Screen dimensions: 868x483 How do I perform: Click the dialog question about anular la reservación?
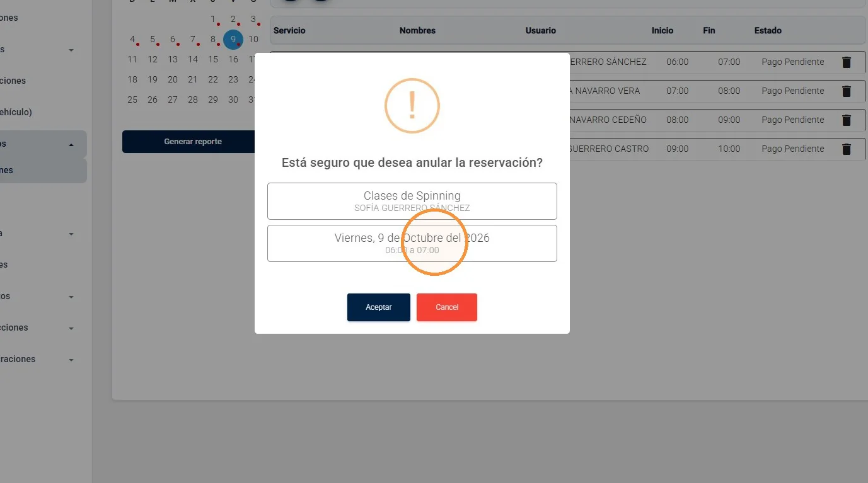coord(412,162)
